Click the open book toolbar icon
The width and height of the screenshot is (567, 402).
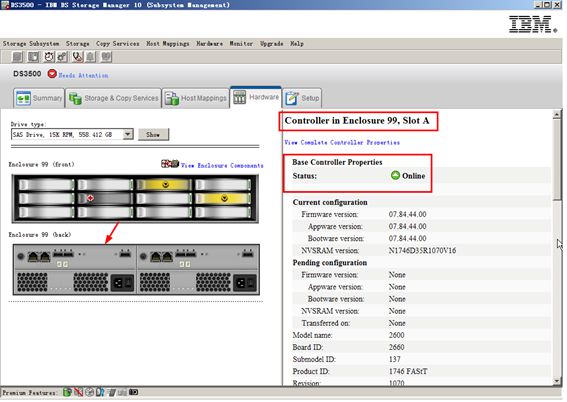click(x=106, y=57)
